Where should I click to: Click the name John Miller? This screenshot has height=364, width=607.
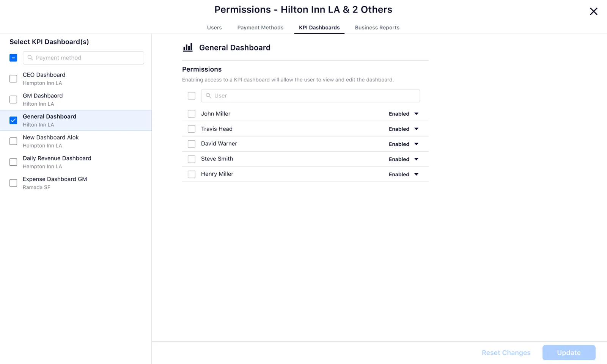(215, 114)
